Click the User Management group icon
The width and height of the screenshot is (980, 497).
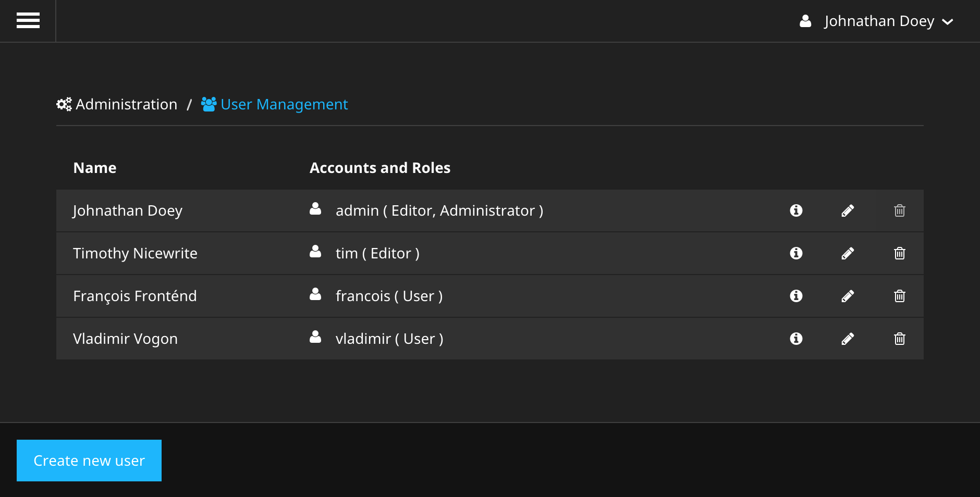coord(209,104)
